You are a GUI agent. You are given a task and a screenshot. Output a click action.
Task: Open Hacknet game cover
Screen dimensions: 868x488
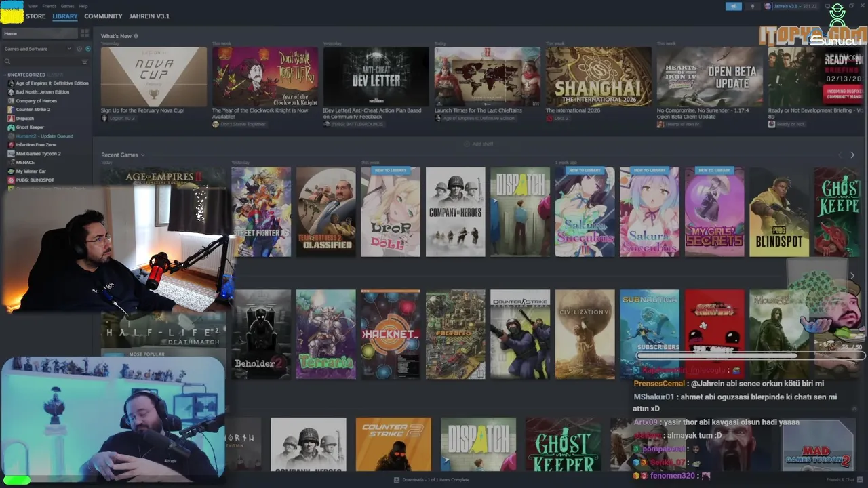tap(391, 334)
